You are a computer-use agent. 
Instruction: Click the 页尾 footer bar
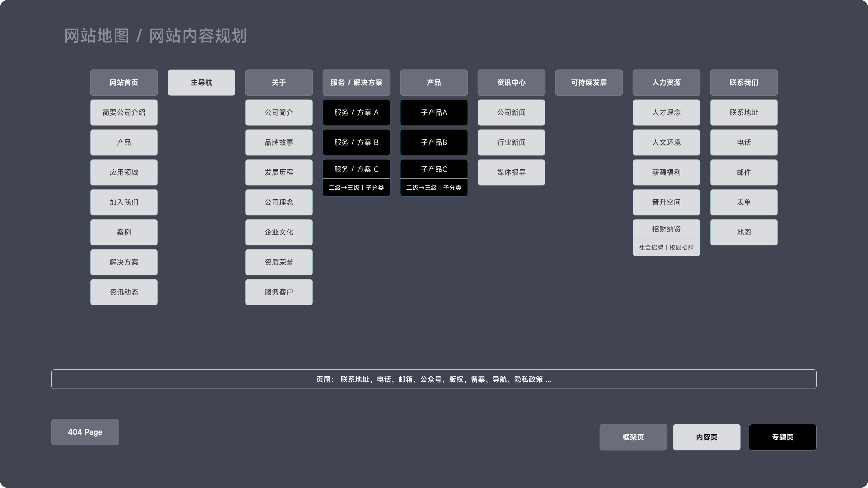(x=434, y=379)
